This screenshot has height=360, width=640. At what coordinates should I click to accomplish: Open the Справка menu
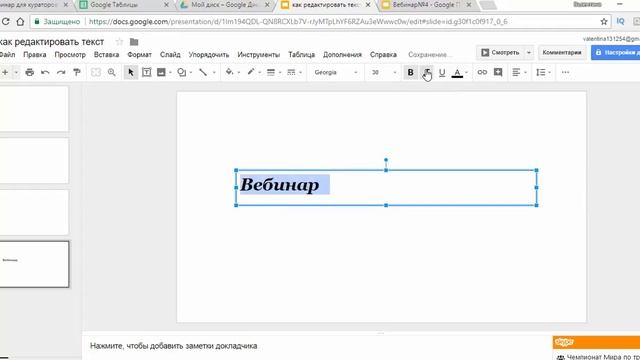383,54
